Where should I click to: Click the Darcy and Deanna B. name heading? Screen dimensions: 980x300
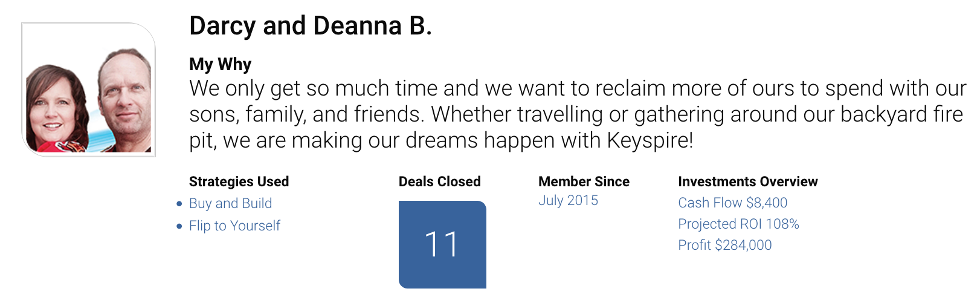[x=311, y=26]
